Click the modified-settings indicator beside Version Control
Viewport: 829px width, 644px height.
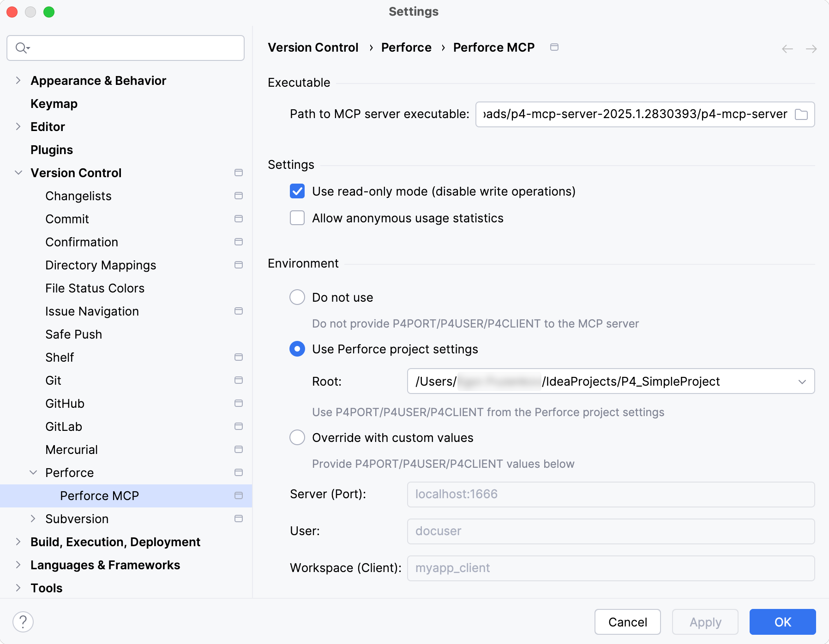click(x=239, y=173)
